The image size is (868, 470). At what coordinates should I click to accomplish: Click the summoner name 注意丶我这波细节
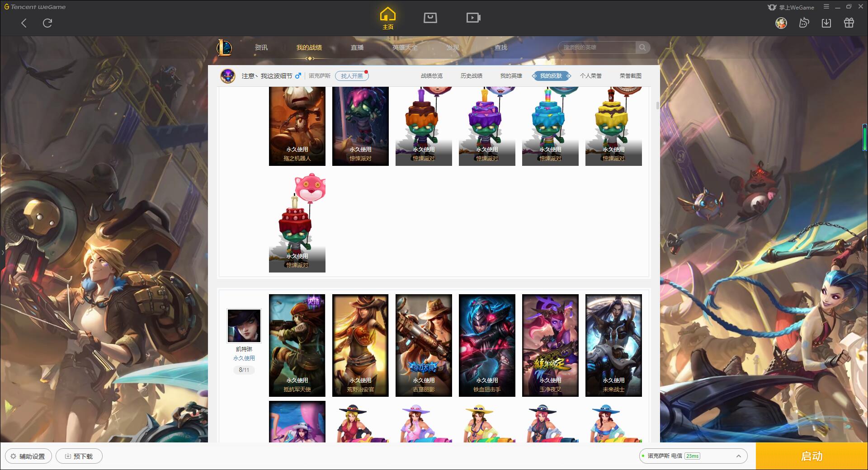tap(267, 76)
